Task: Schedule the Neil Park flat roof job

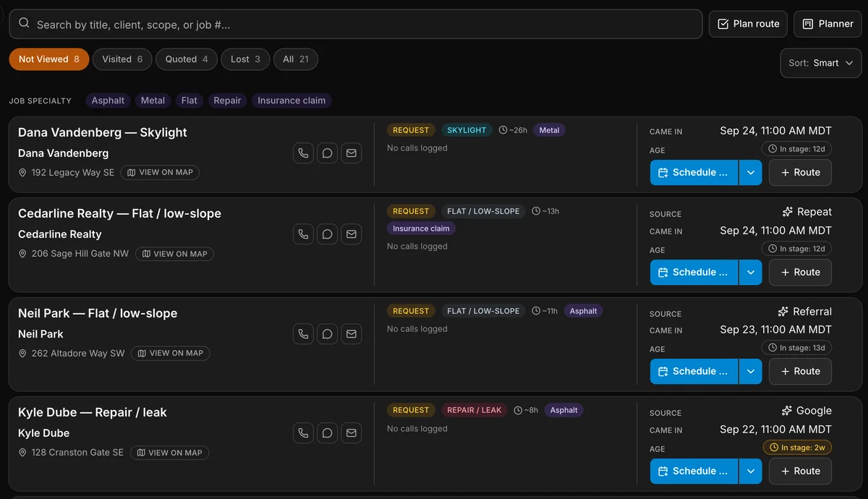Action: point(694,372)
